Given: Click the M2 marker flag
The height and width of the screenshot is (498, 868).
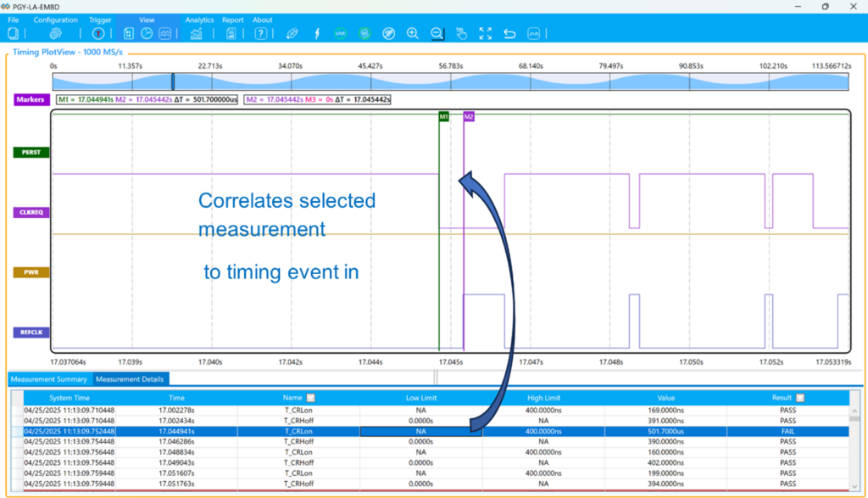Looking at the screenshot, I should (469, 116).
